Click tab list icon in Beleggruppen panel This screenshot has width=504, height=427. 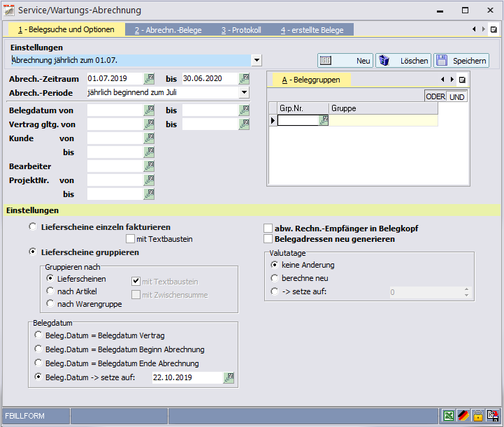pos(462,80)
